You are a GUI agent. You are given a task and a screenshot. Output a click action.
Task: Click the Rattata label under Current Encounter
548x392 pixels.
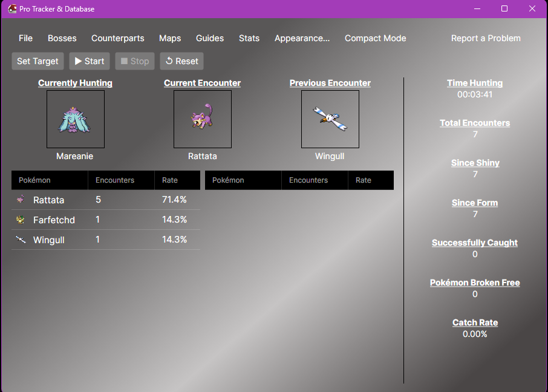(x=203, y=156)
